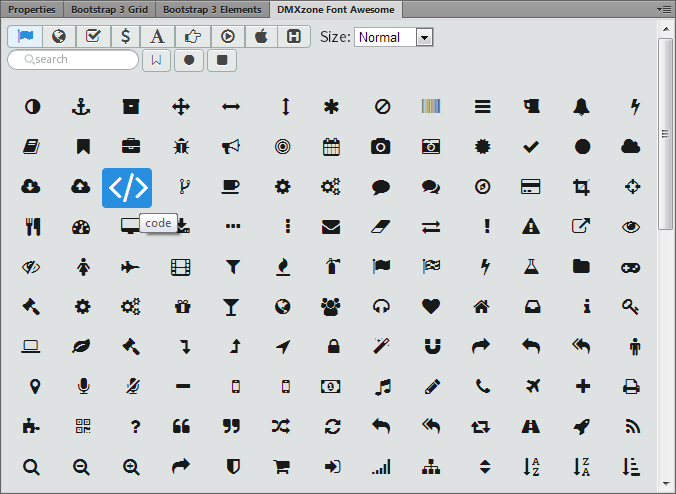Viewport: 676px width, 494px height.
Task: Choose the cloud download icon
Action: pyautogui.click(x=31, y=187)
